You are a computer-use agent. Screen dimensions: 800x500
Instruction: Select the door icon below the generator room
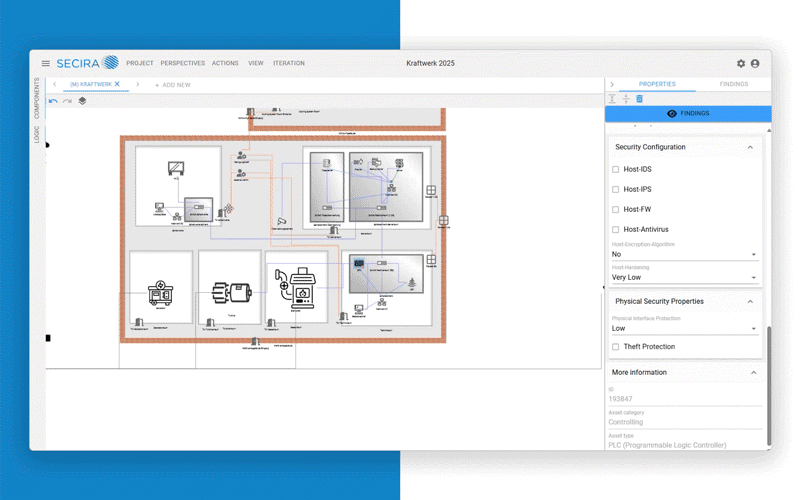[x=139, y=322]
